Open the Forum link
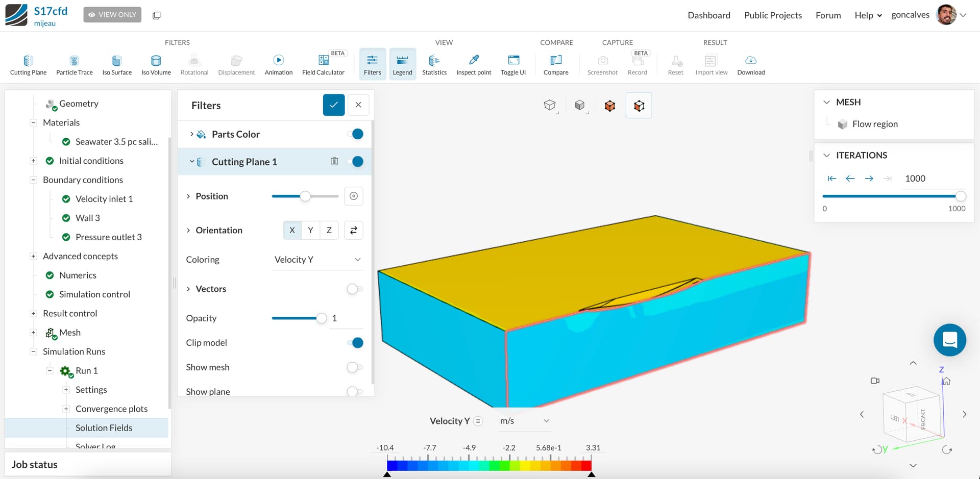 [x=828, y=15]
